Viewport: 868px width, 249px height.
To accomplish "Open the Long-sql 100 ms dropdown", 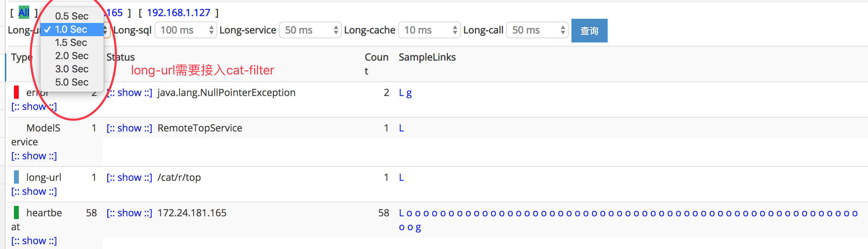I will pos(186,30).
